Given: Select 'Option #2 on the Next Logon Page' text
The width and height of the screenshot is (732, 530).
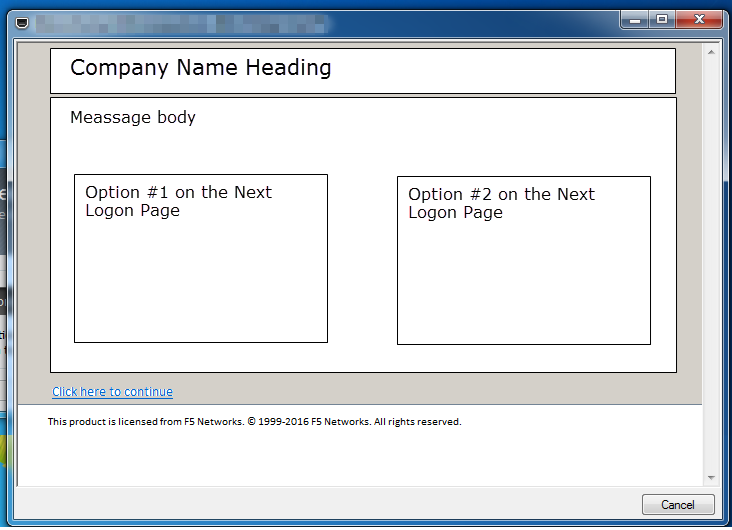Looking at the screenshot, I should pos(501,203).
